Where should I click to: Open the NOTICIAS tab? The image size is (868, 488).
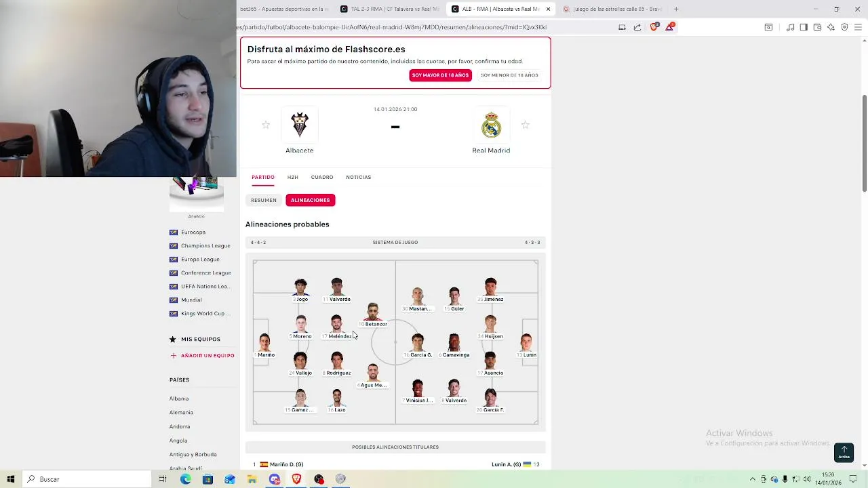pos(358,177)
